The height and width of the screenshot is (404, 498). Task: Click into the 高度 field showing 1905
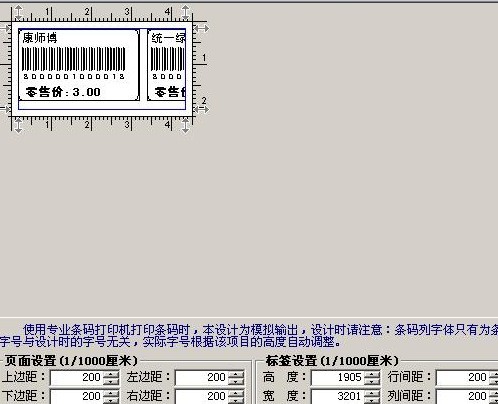click(338, 378)
